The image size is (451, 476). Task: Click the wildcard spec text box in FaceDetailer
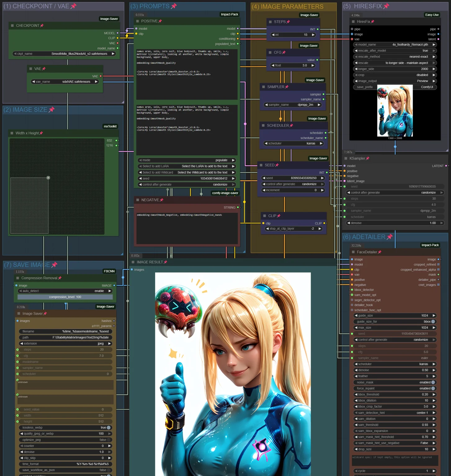tap(395, 460)
